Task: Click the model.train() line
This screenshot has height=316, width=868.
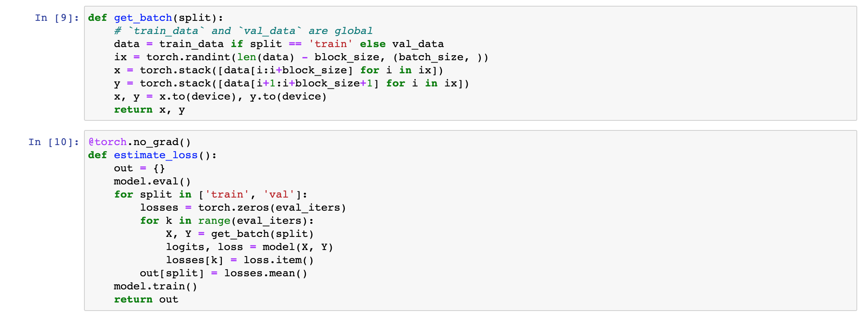Action: coord(156,286)
